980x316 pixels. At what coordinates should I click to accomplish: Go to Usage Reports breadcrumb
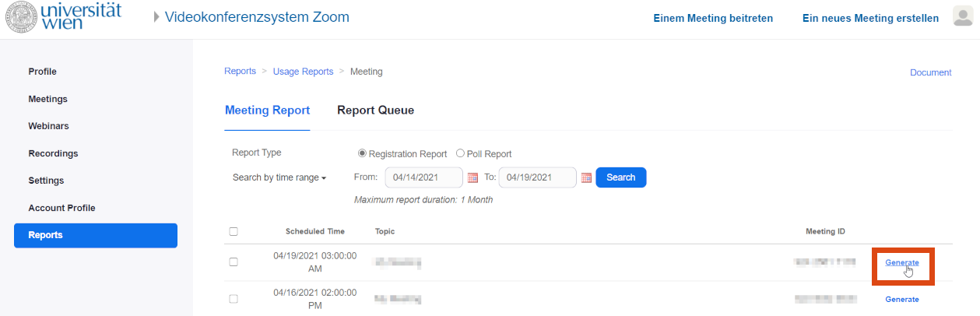pos(303,72)
